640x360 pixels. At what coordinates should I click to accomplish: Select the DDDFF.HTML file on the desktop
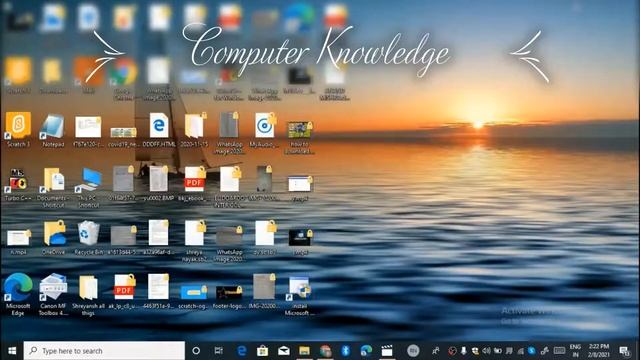159,130
